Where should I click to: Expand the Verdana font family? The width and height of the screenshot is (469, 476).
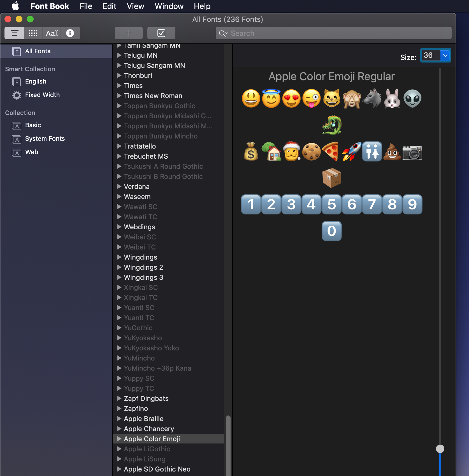(x=119, y=186)
